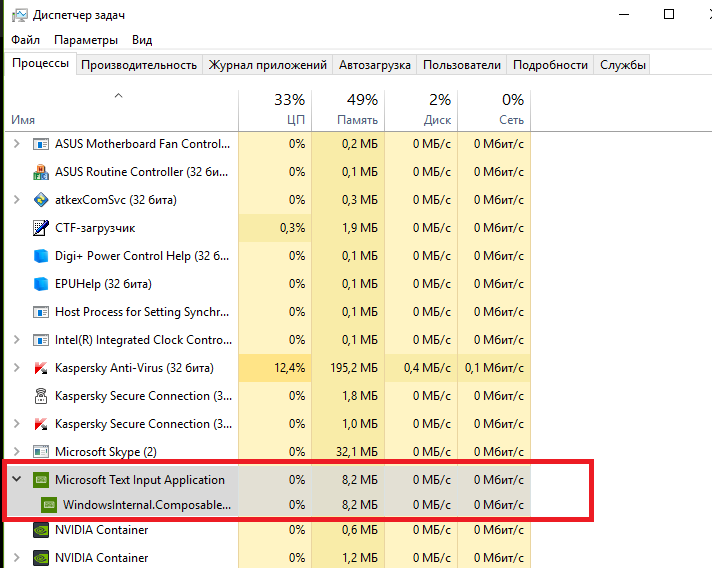Select the CTF-загрузчик pen icon
712x568 pixels.
[x=41, y=228]
